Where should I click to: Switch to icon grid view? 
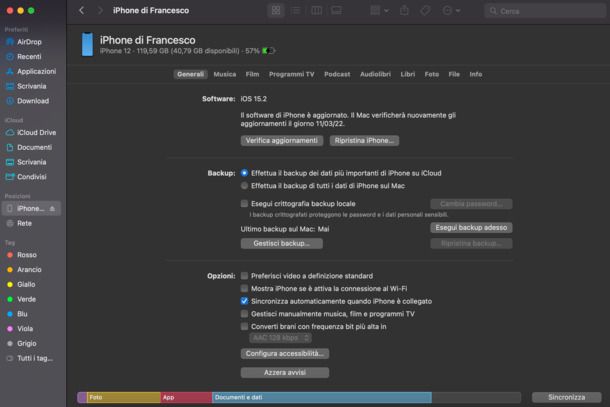coord(276,11)
